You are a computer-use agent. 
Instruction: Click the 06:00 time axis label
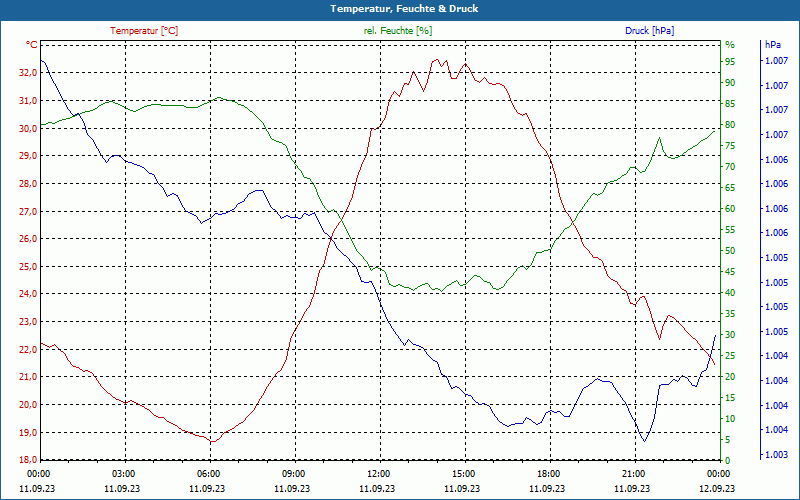coord(208,474)
